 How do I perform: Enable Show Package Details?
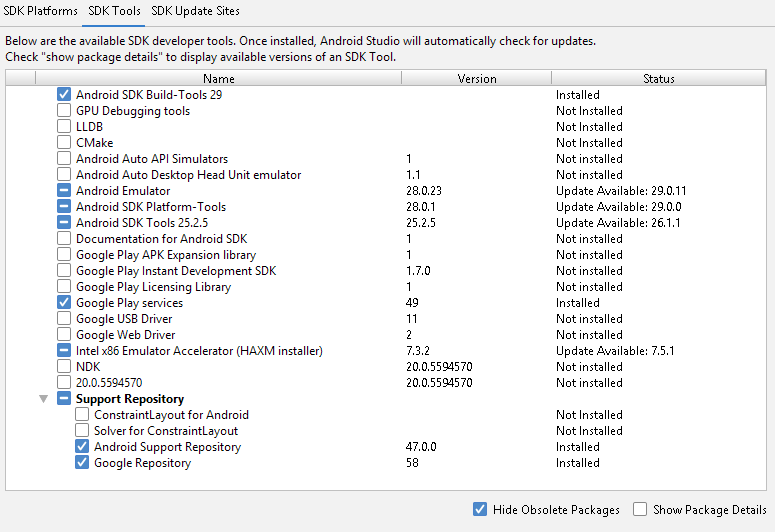coord(640,509)
